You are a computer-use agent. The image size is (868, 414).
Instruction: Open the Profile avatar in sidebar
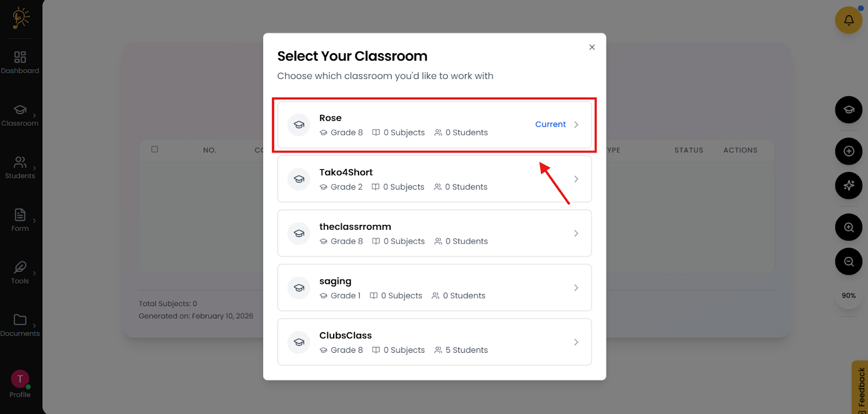coord(20,379)
